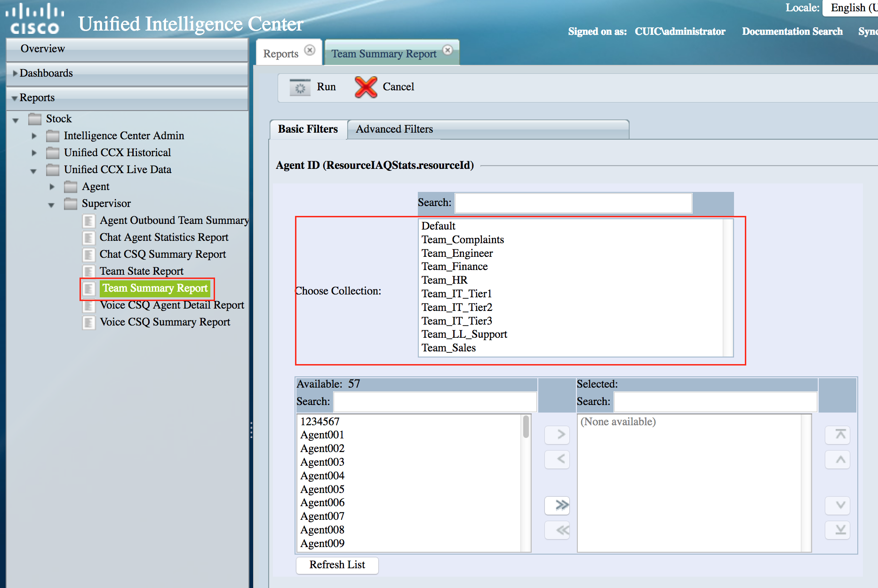
Task: Select Team_Finance collection
Action: coord(455,267)
